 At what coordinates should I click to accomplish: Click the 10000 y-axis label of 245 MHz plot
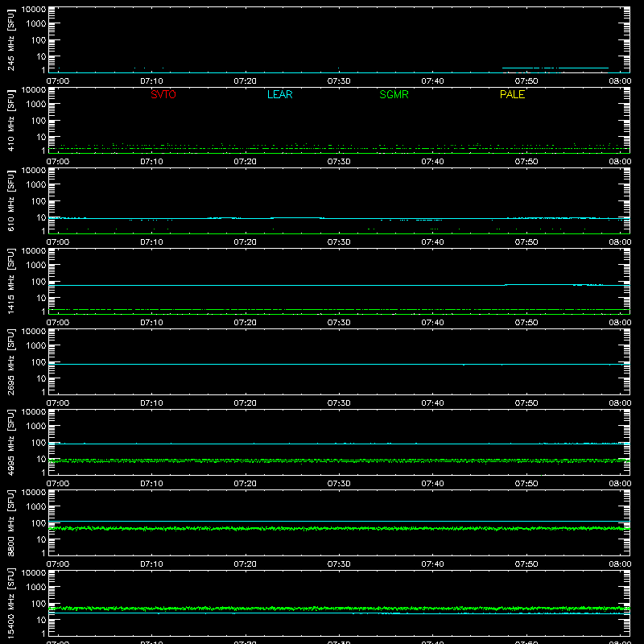click(x=34, y=10)
